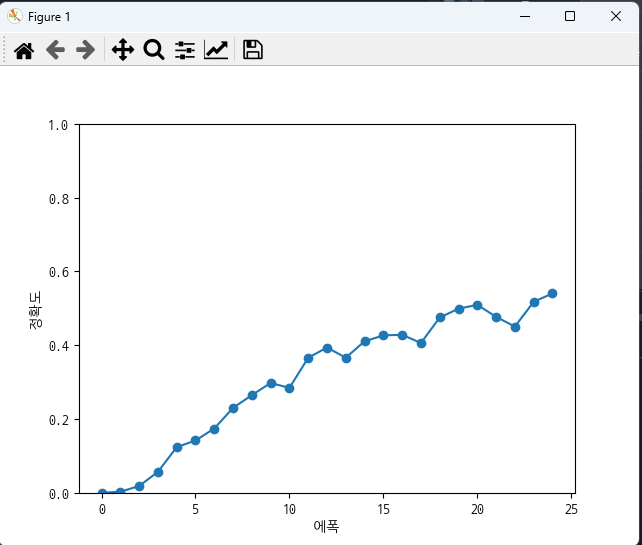This screenshot has height=545, width=642.
Task: Close the Figure 1 window
Action: 616,16
